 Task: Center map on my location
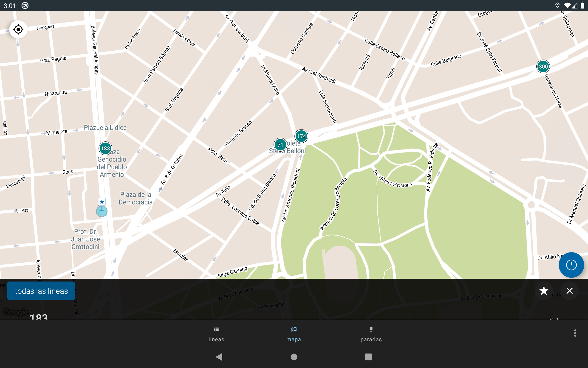[18, 29]
